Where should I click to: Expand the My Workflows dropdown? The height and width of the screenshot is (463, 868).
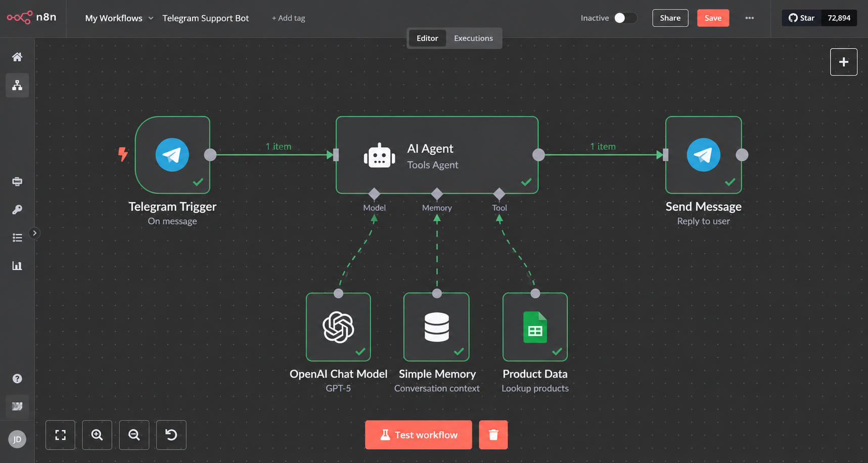119,18
